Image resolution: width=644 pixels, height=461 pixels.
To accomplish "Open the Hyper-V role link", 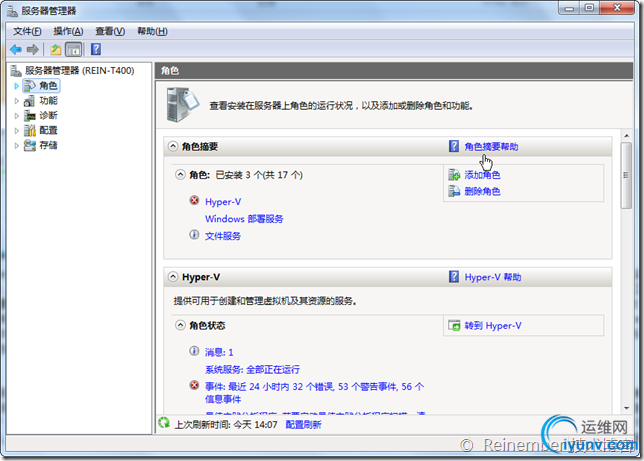I will coord(223,202).
